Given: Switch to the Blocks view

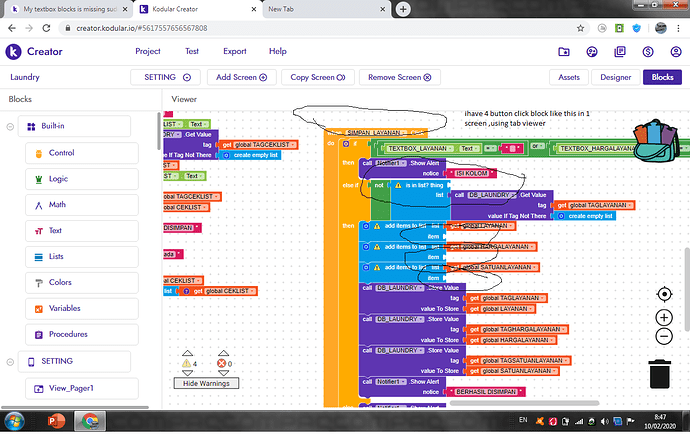Looking at the screenshot, I should 662,76.
